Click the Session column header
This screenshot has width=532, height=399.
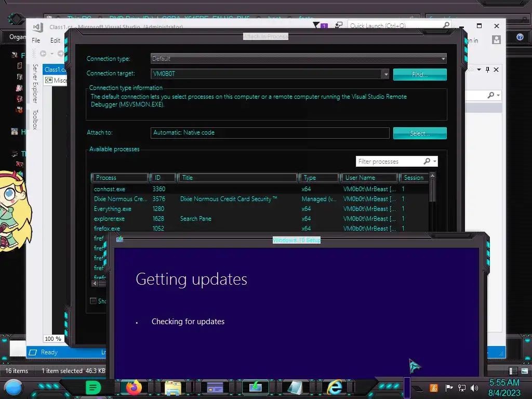coord(414,178)
